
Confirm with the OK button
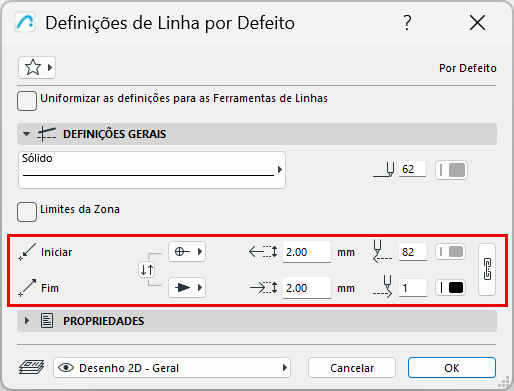point(452,368)
